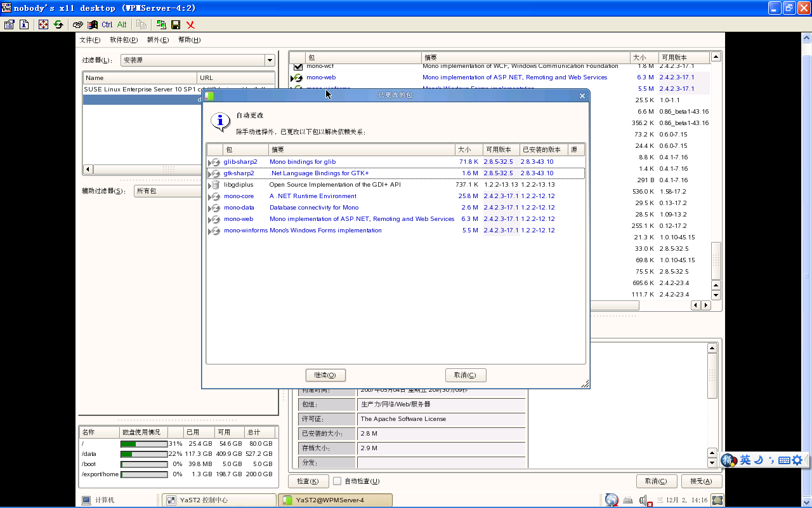
Task: Open network globe icon in system tray
Action: (x=612, y=500)
